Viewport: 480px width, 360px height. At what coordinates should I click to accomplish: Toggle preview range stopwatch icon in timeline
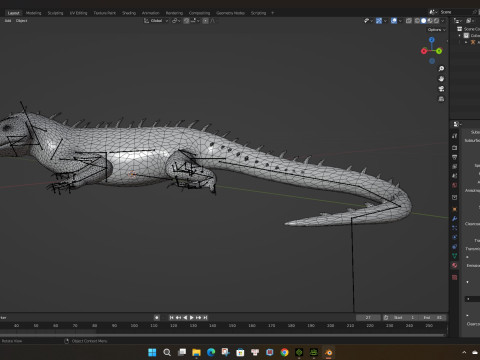[x=386, y=317]
